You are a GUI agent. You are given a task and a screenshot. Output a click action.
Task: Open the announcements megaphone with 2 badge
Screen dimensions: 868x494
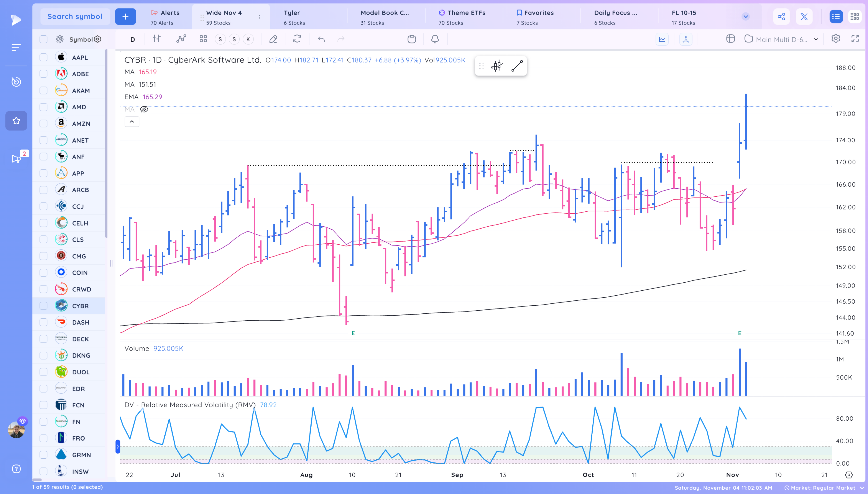point(16,158)
